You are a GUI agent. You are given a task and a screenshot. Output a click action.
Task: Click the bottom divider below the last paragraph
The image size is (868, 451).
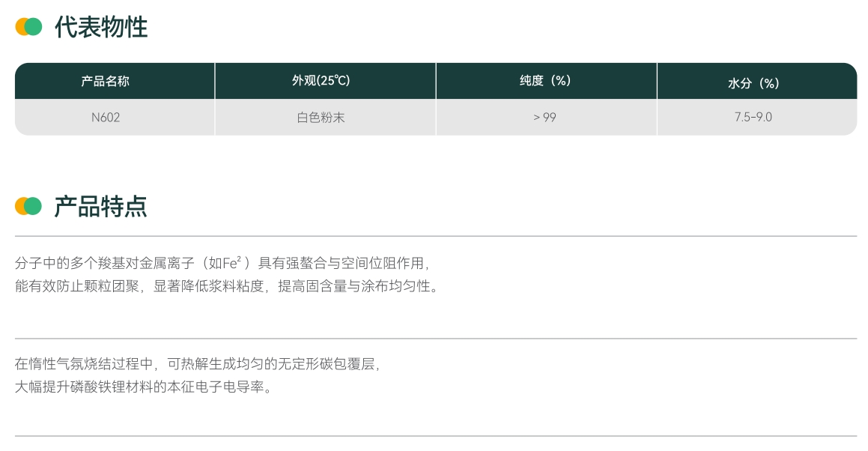[435, 436]
